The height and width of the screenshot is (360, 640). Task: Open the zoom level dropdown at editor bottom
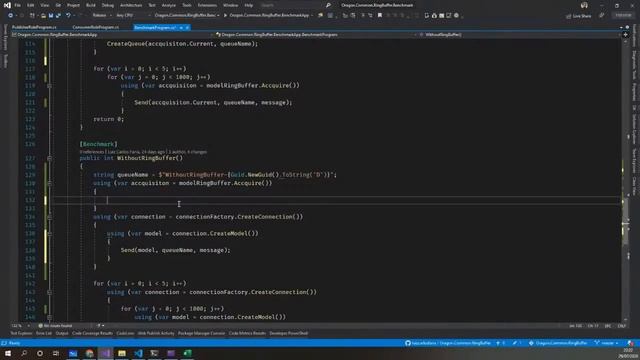pos(21,326)
